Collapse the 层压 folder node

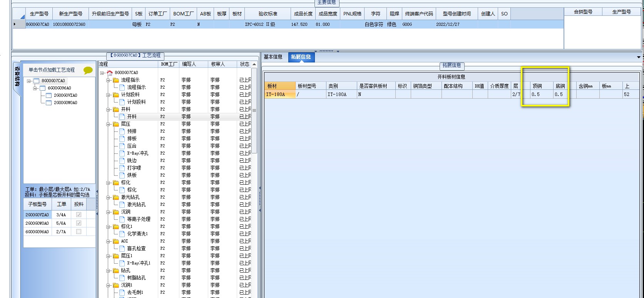[x=109, y=124]
